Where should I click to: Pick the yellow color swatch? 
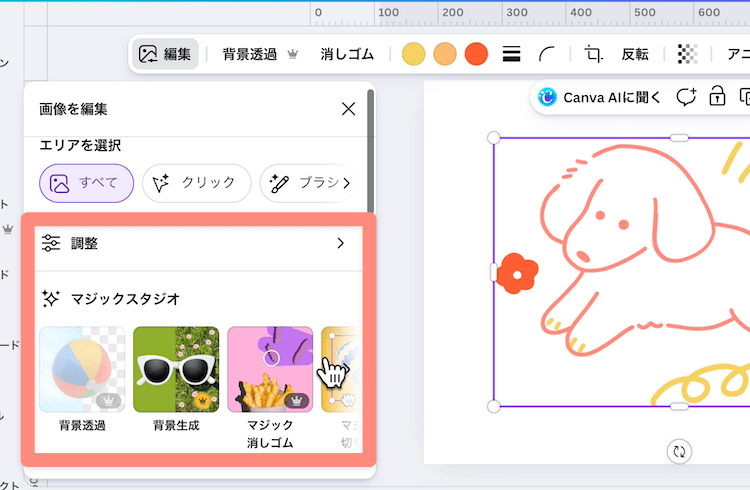(x=413, y=54)
